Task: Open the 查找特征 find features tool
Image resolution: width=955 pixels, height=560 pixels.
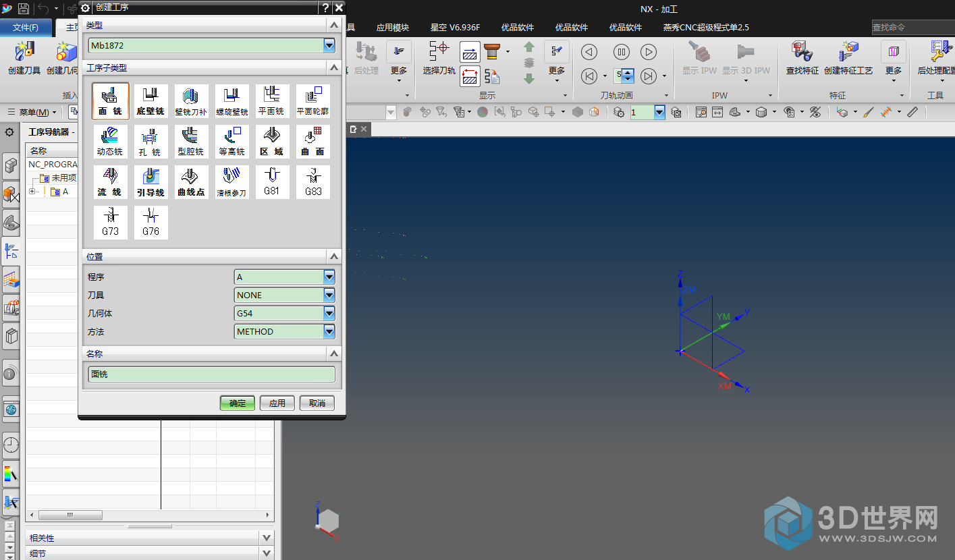Action: tap(802, 57)
